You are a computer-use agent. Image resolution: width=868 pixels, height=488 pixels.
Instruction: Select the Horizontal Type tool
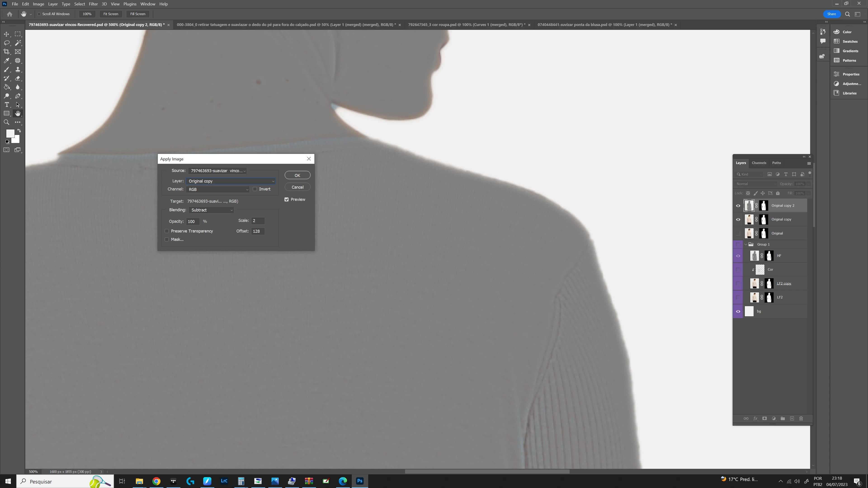pyautogui.click(x=6, y=105)
